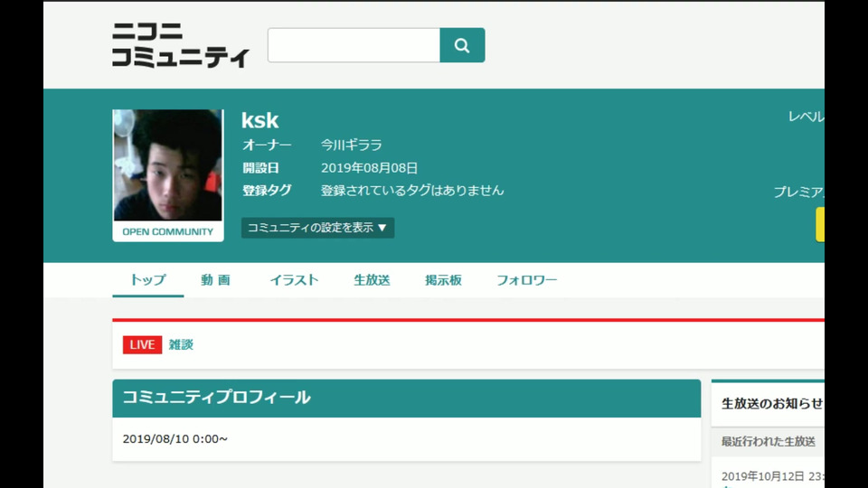Screen dimensions: 868x488
Task: Click the magnifier search button
Action: point(462,45)
